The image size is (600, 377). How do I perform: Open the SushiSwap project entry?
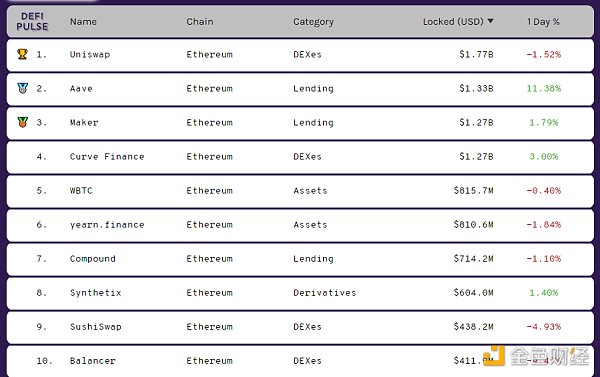[x=96, y=327]
